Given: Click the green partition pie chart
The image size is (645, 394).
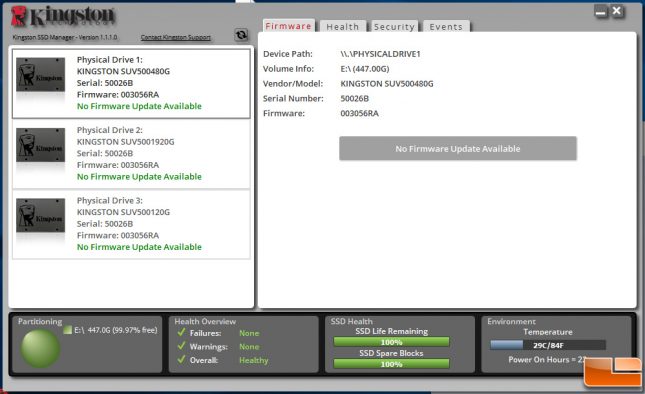Looking at the screenshot, I should point(40,348).
